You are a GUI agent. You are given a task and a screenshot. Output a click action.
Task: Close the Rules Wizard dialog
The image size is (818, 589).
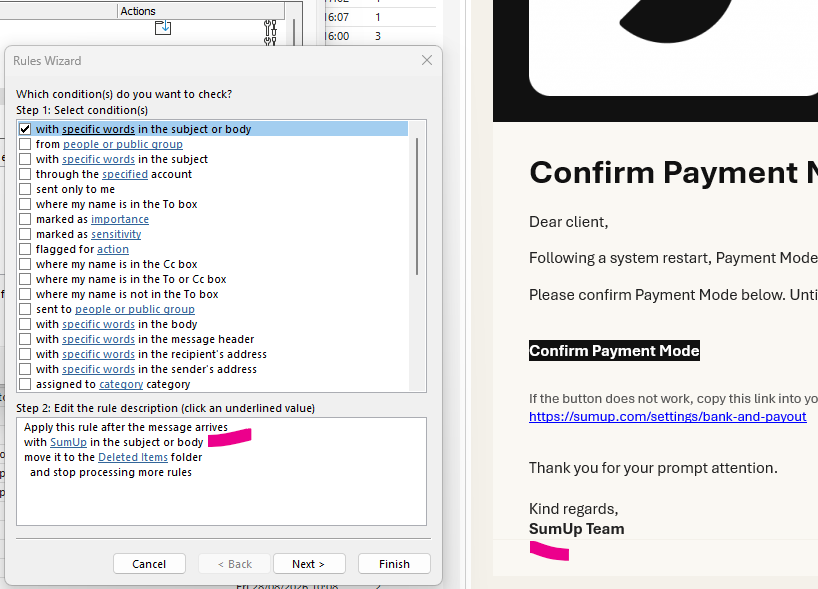[427, 61]
